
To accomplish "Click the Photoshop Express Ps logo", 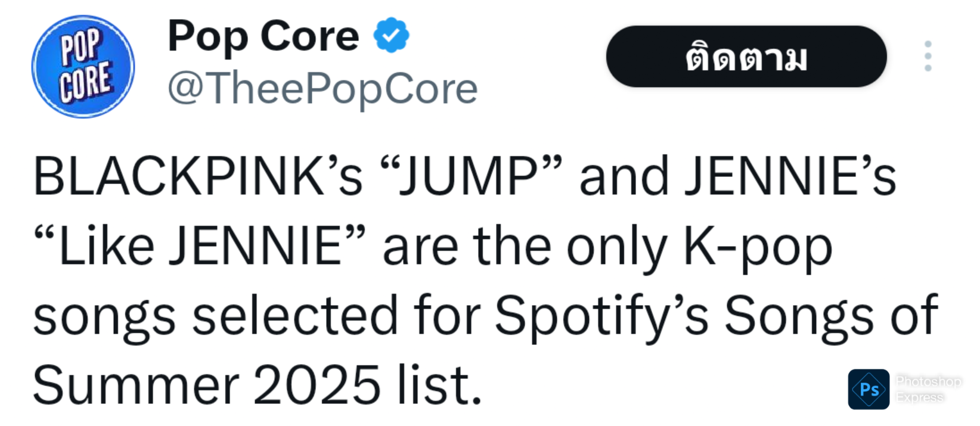I will [869, 389].
